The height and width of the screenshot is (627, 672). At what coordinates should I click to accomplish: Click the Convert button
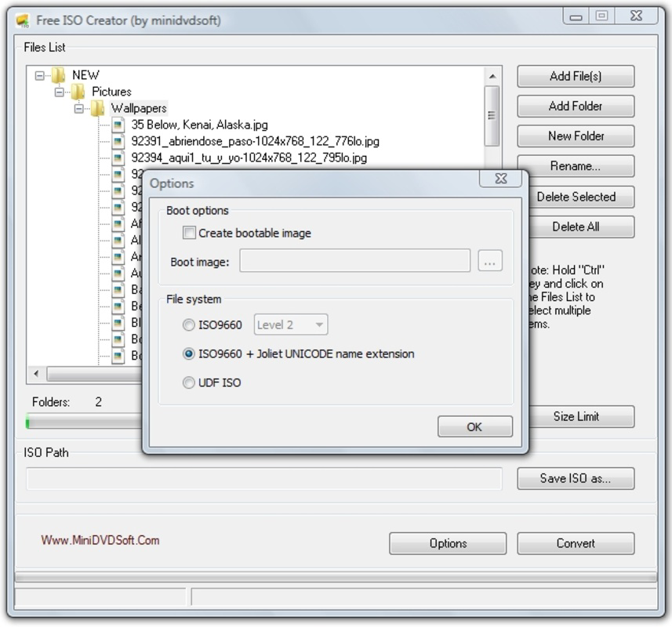coord(576,543)
